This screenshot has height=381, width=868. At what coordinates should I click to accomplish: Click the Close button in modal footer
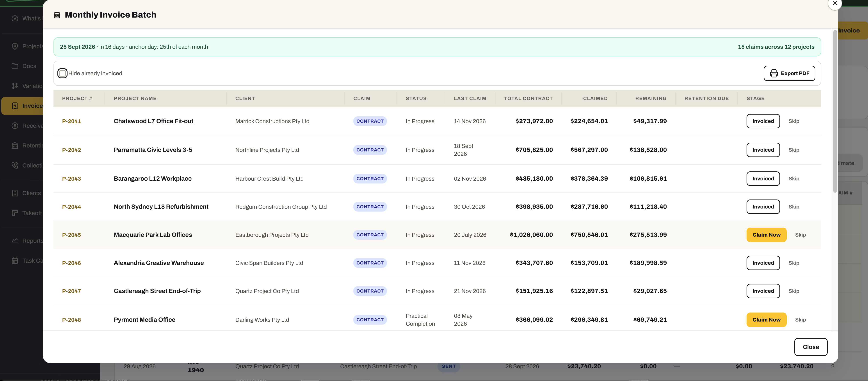(810, 347)
